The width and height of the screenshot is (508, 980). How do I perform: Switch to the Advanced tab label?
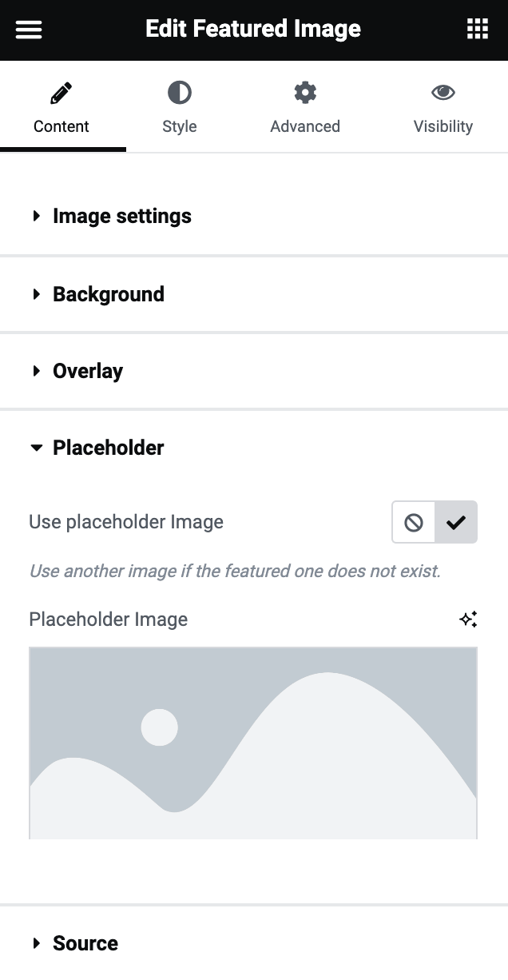point(305,126)
